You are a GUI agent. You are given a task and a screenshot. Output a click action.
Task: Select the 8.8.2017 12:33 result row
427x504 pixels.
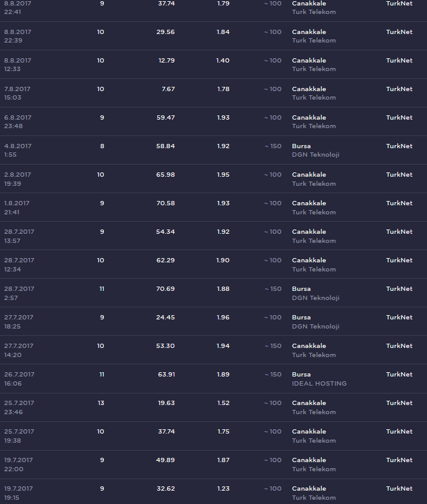[214, 64]
